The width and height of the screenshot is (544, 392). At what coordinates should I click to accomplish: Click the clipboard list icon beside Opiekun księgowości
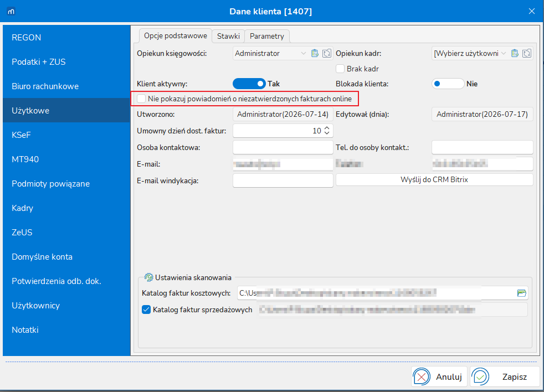pyautogui.click(x=315, y=53)
